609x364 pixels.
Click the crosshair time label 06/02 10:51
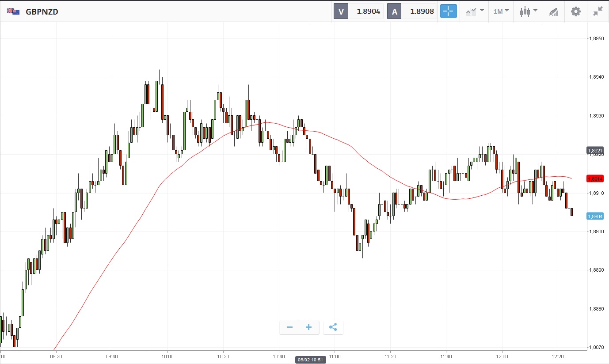pyautogui.click(x=310, y=360)
